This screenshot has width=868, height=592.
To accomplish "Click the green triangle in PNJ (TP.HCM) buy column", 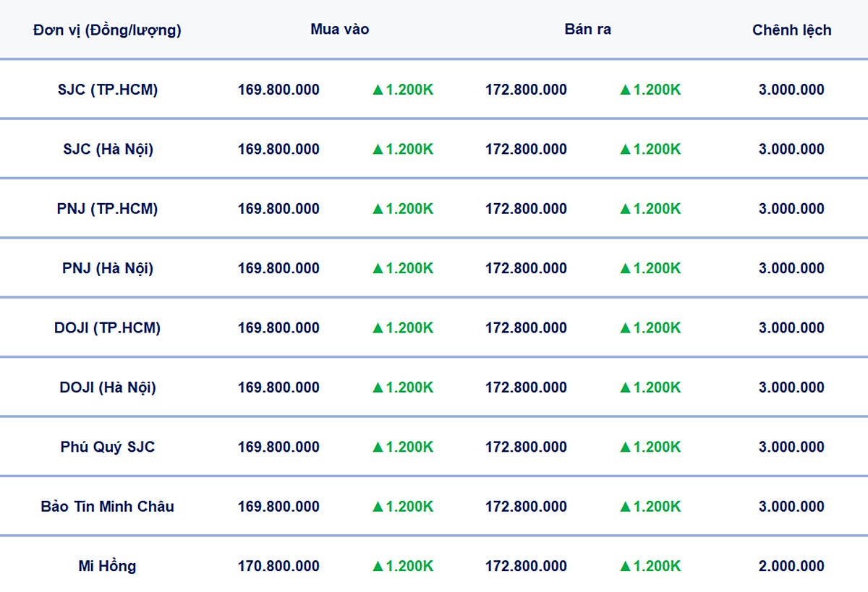I will [x=377, y=209].
